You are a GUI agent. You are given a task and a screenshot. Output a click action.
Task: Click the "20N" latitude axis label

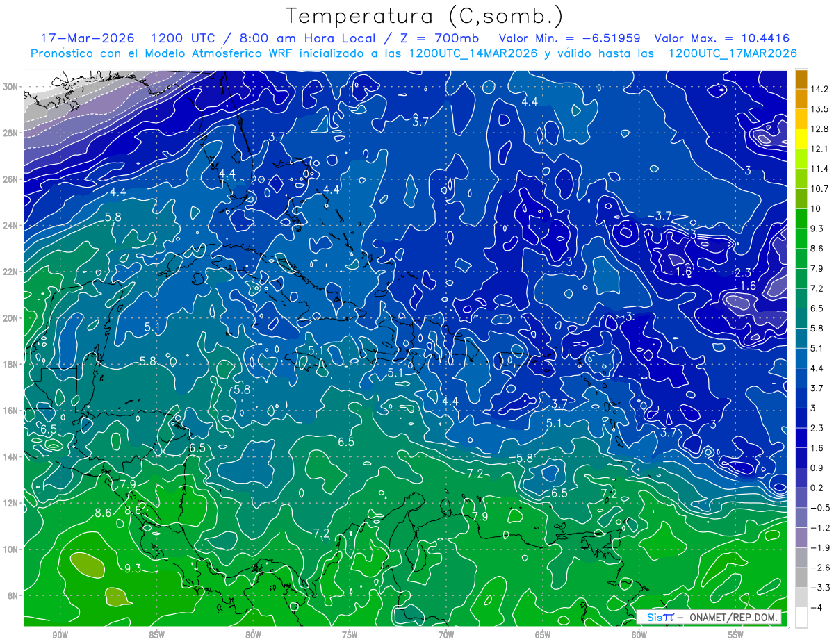(12, 318)
